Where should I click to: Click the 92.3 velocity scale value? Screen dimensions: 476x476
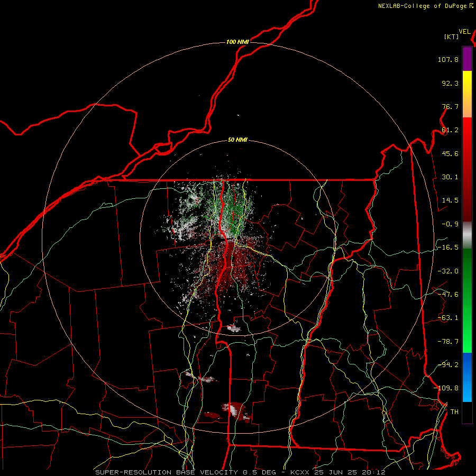click(450, 83)
